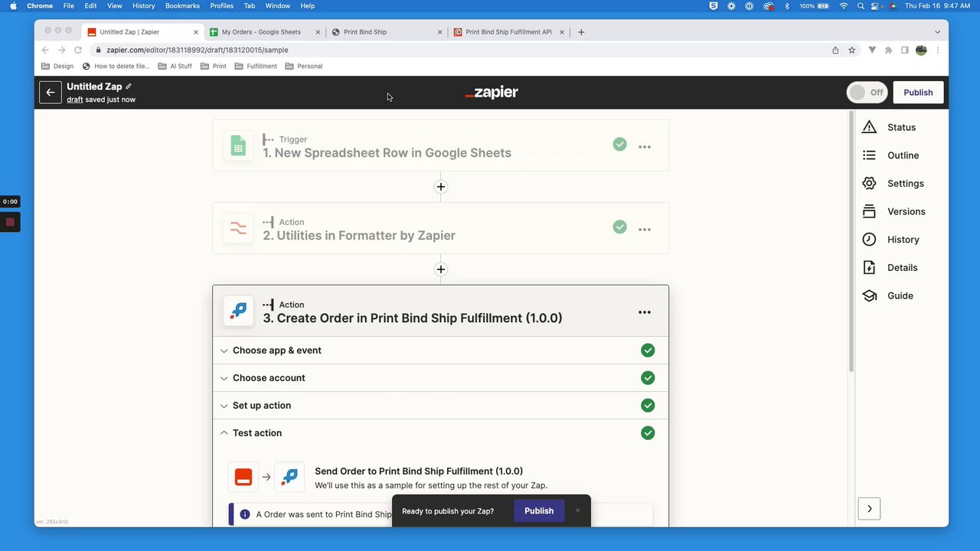Screen dimensions: 980x551
Task: Click the Google Sheets icon on step 1
Action: click(x=238, y=146)
